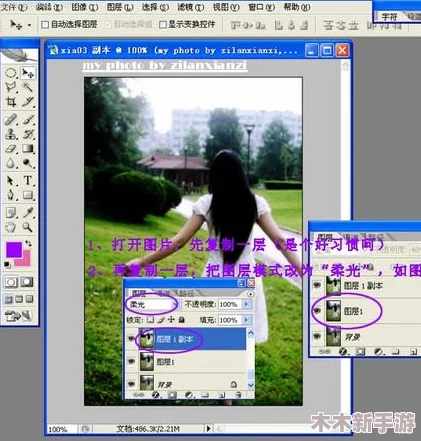
Task: Switch to Quick Mask Mode
Action: [27, 282]
